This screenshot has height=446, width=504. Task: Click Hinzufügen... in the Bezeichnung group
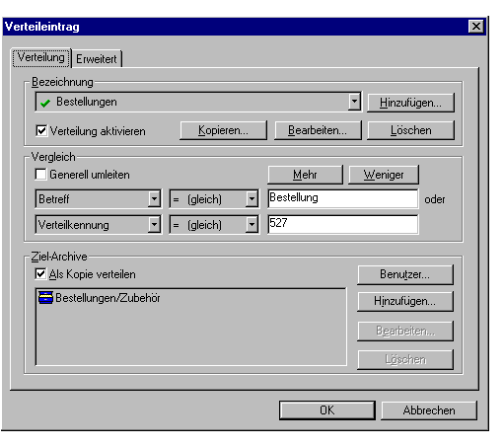[x=410, y=103]
